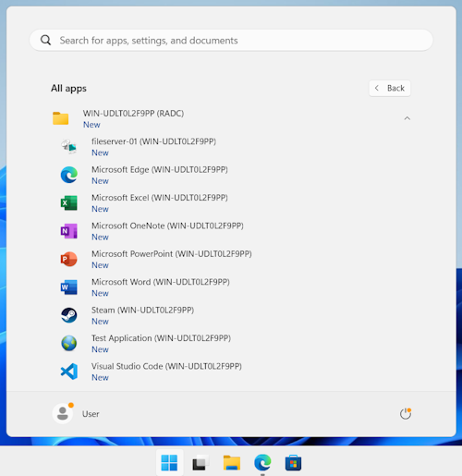The width and height of the screenshot is (462, 476).
Task: Open the power options icon
Action: (x=406, y=414)
